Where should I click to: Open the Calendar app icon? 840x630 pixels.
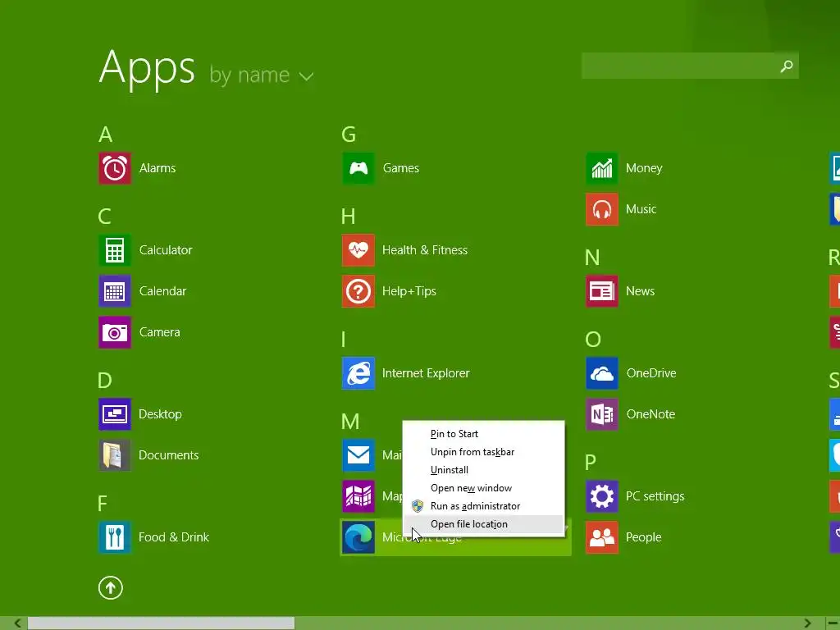115,291
